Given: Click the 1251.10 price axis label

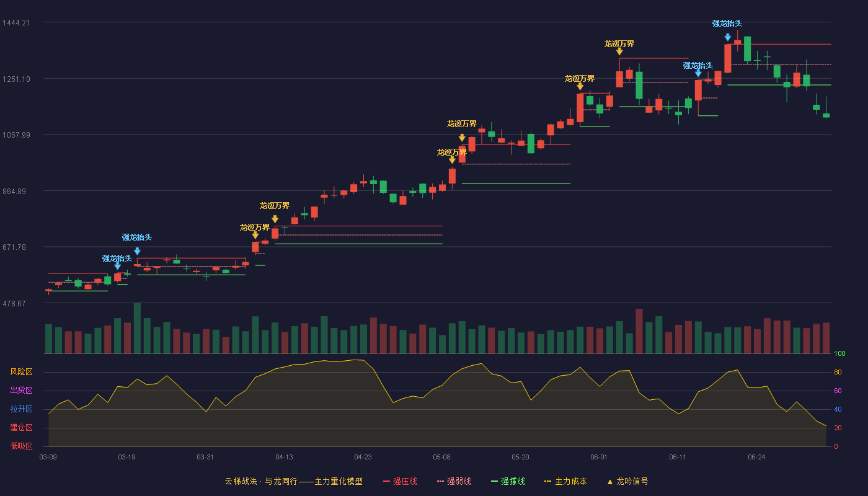Looking at the screenshot, I should click(15, 79).
